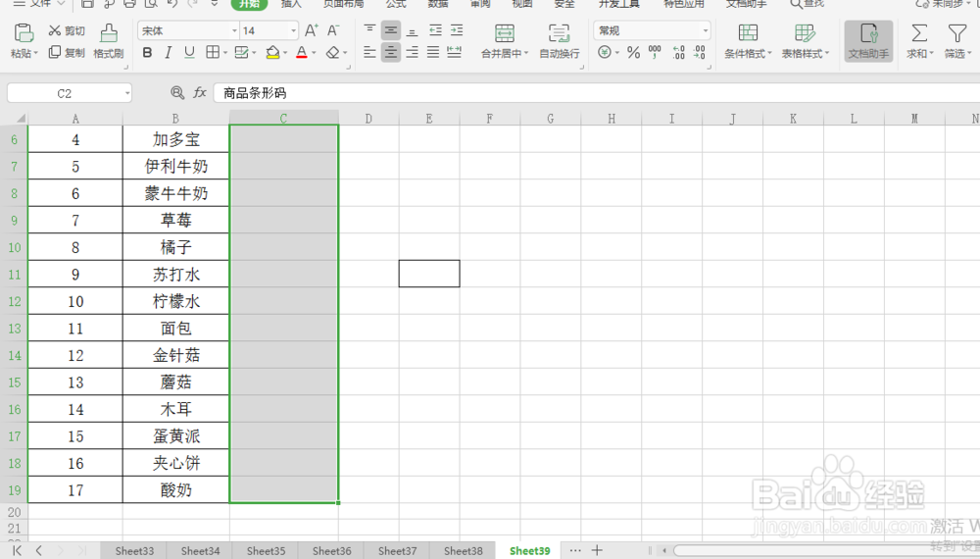Click cell containing 加多宝

pos(175,139)
